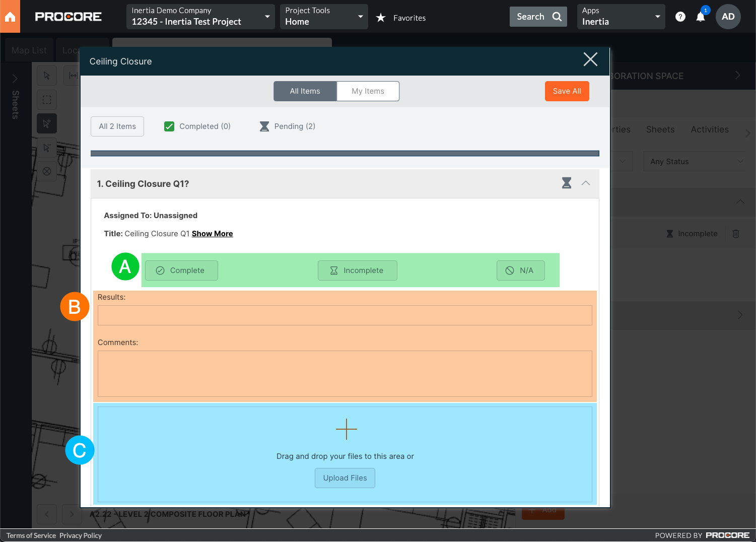Open the Sheets tab
756x542 pixels.
click(660, 129)
